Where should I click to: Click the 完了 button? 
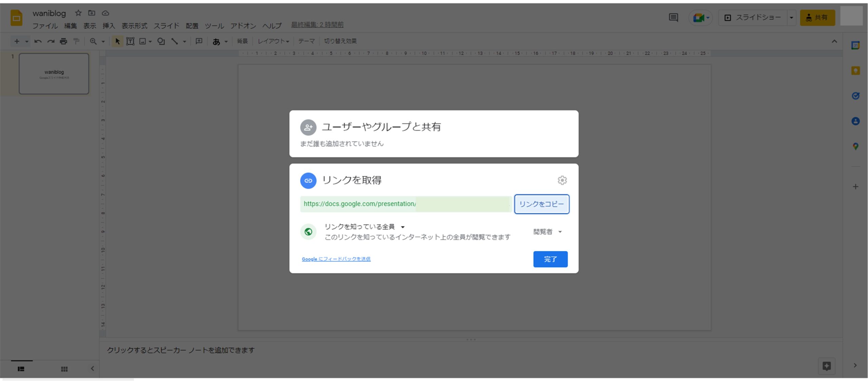coord(550,259)
